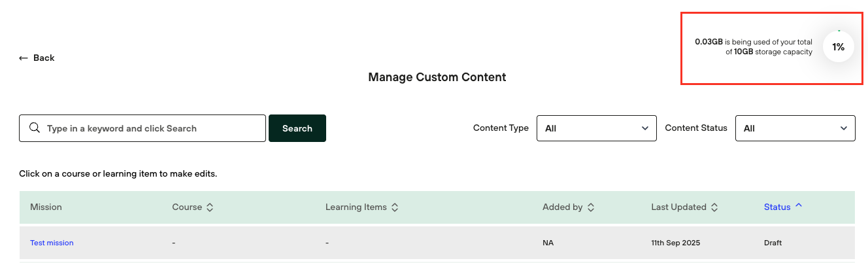Click the magnifying glass icon in search field
This screenshot has width=868, height=263.
click(34, 128)
